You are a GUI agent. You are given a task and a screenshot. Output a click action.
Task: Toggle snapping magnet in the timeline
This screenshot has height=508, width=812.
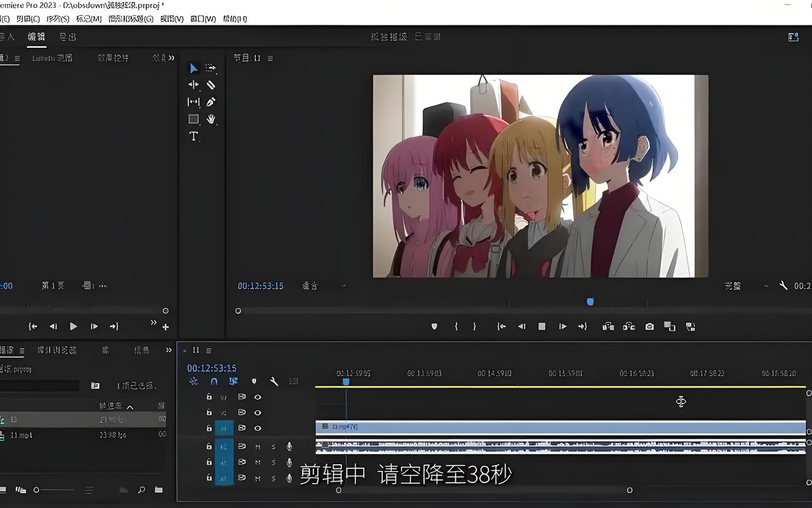pyautogui.click(x=214, y=381)
